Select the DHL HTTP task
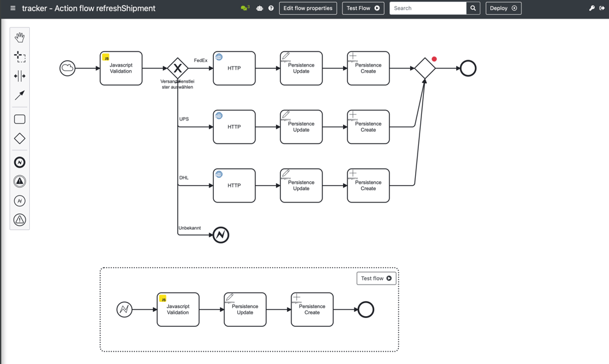609x364 pixels. click(x=234, y=186)
